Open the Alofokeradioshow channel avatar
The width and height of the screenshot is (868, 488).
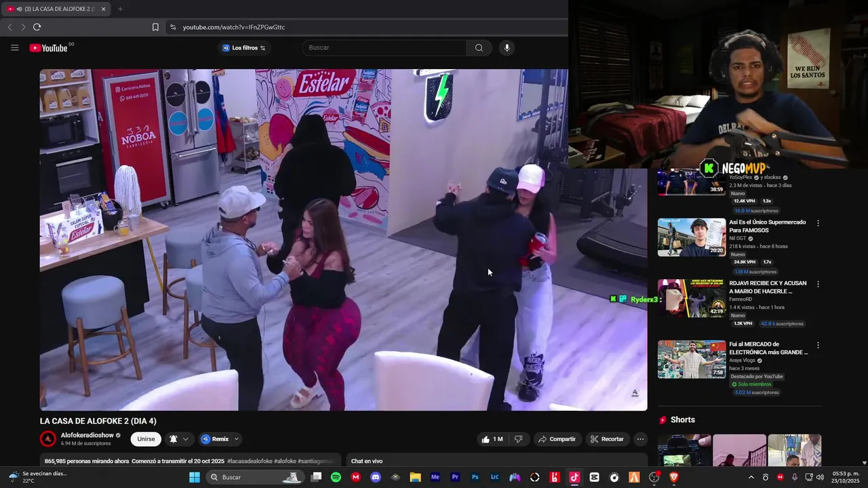click(48, 439)
